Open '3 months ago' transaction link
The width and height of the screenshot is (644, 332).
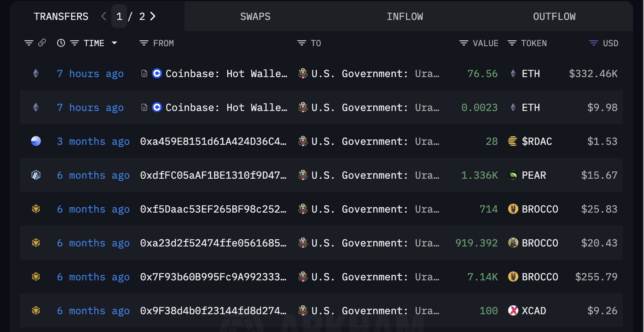(x=93, y=141)
